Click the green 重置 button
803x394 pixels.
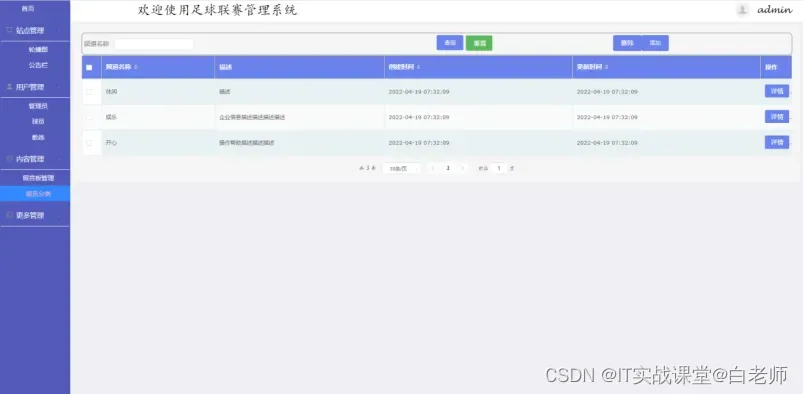click(x=479, y=43)
